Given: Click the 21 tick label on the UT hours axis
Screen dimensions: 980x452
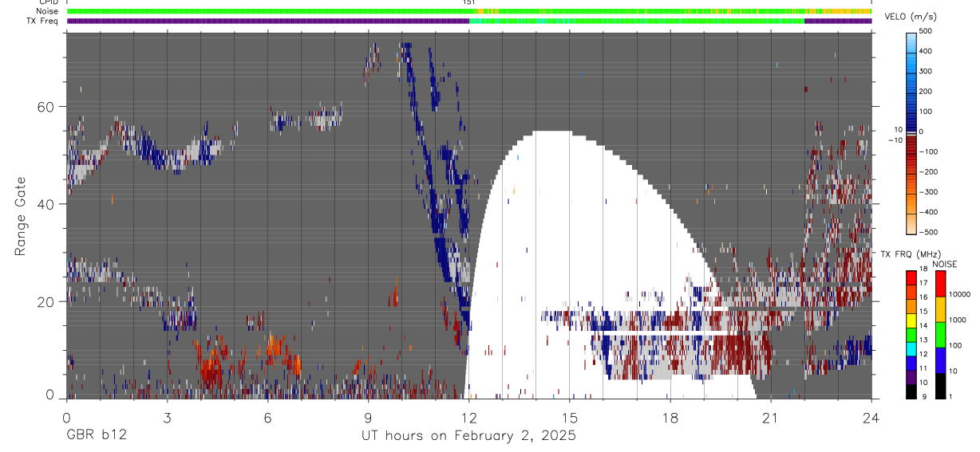Looking at the screenshot, I should click(770, 419).
